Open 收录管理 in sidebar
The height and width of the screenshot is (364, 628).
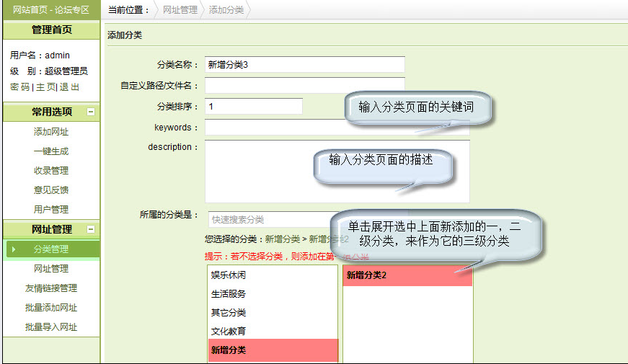pyautogui.click(x=51, y=171)
